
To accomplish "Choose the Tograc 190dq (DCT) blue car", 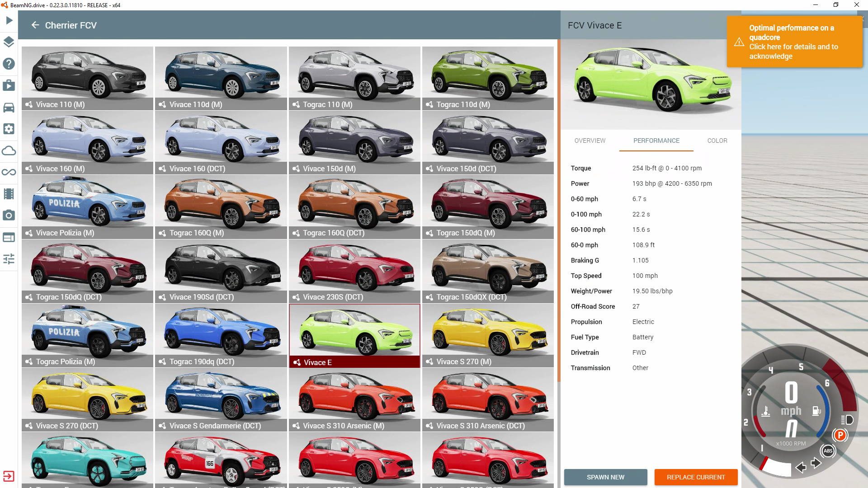I will click(221, 335).
